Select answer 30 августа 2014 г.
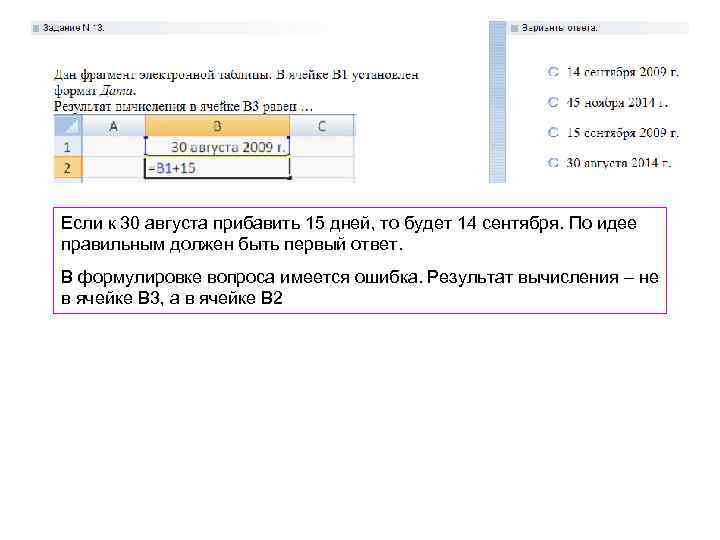The height and width of the screenshot is (540, 720). coord(553,163)
